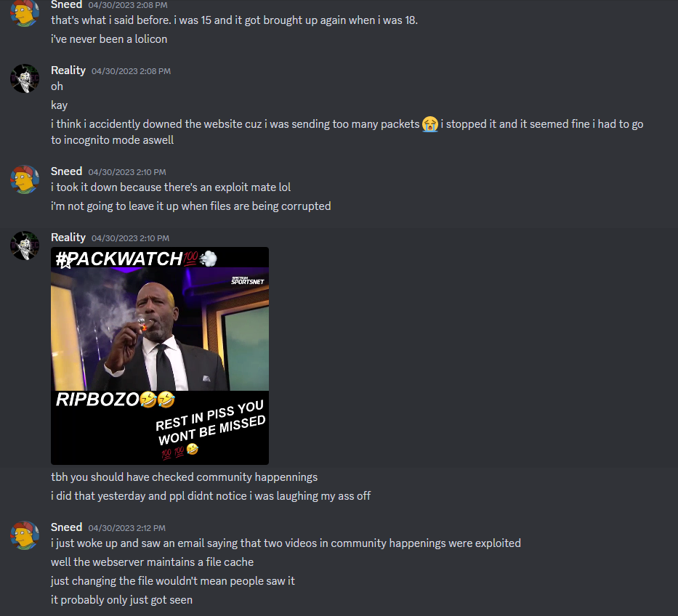
Task: Click the message 'i've never been a lolicon'
Action: click(109, 39)
